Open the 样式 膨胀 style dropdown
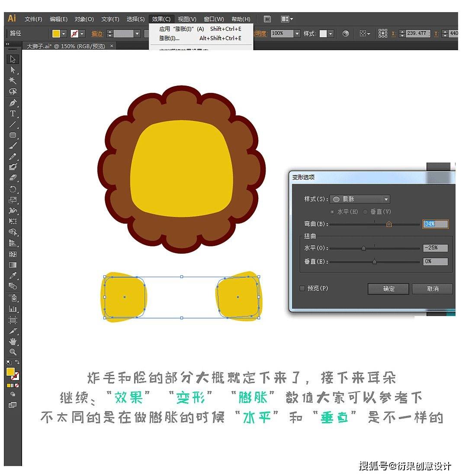Viewport: 462px width, 476px height. [386, 199]
